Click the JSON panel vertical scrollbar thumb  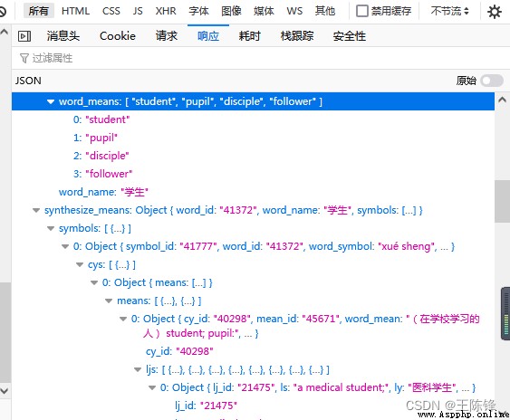click(x=502, y=201)
